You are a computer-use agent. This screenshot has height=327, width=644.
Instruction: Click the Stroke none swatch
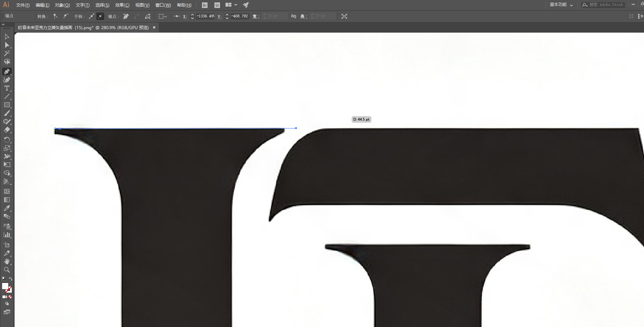tap(9, 290)
